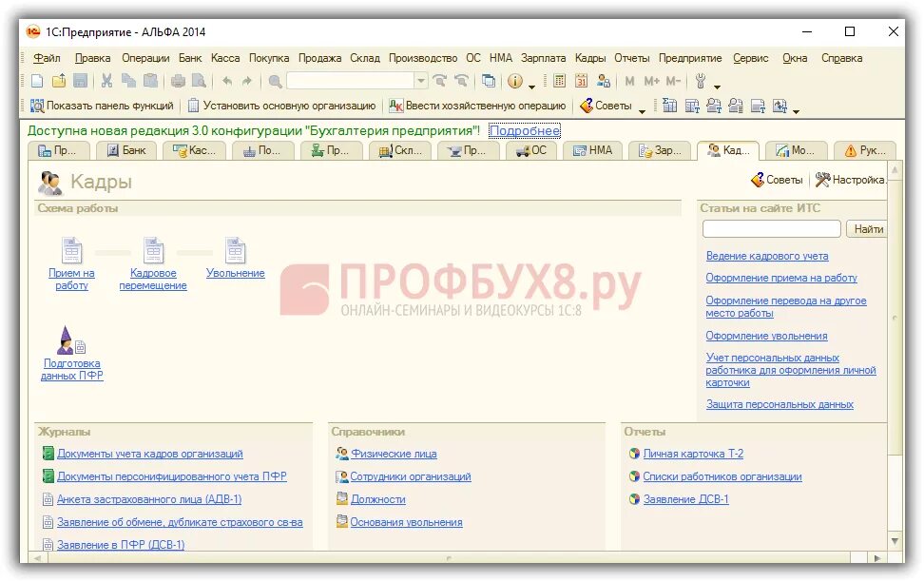Viewport: 924px width, 582px height.
Task: Click the New document toolbar icon
Action: 36,81
